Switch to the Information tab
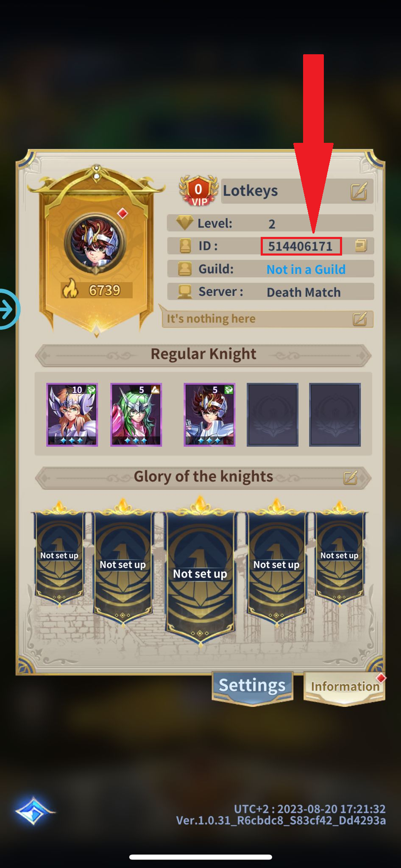Viewport: 401px width, 868px height. [345, 687]
